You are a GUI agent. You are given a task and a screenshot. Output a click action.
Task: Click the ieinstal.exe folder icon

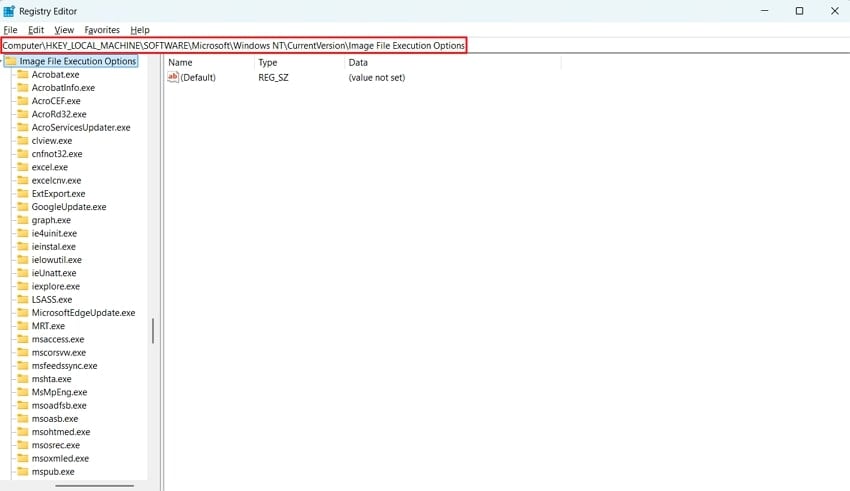(23, 247)
